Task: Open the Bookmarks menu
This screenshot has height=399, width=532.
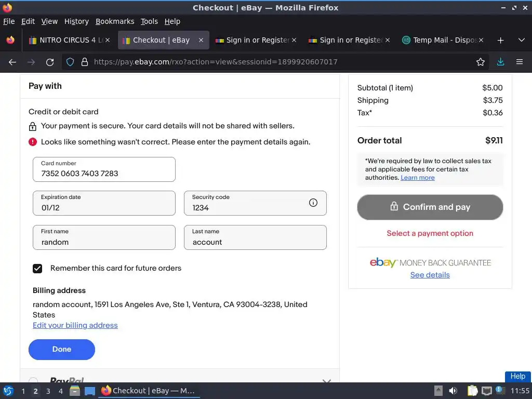Action: click(x=115, y=21)
